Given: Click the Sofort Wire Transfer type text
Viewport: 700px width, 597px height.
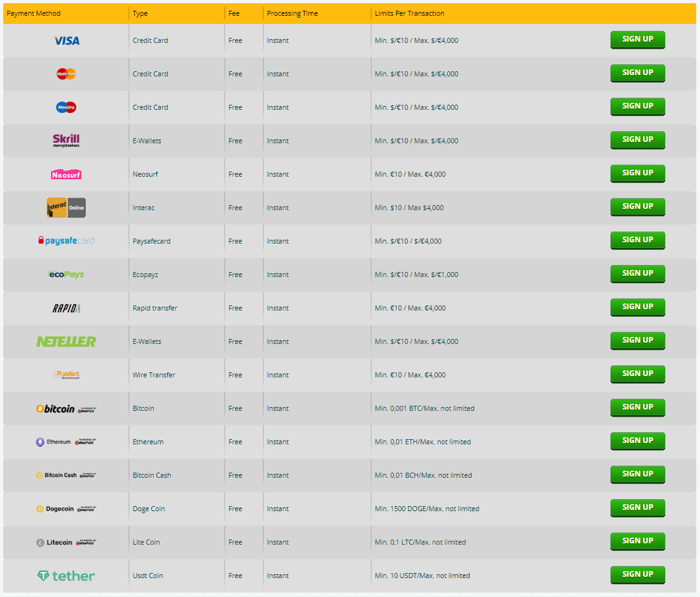Looking at the screenshot, I should 154,375.
